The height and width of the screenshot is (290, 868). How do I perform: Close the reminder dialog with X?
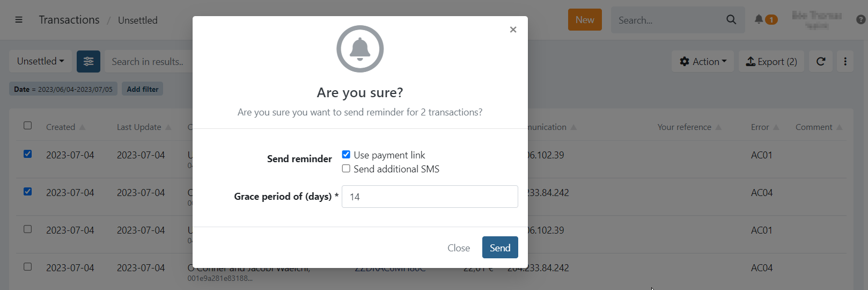(x=513, y=30)
